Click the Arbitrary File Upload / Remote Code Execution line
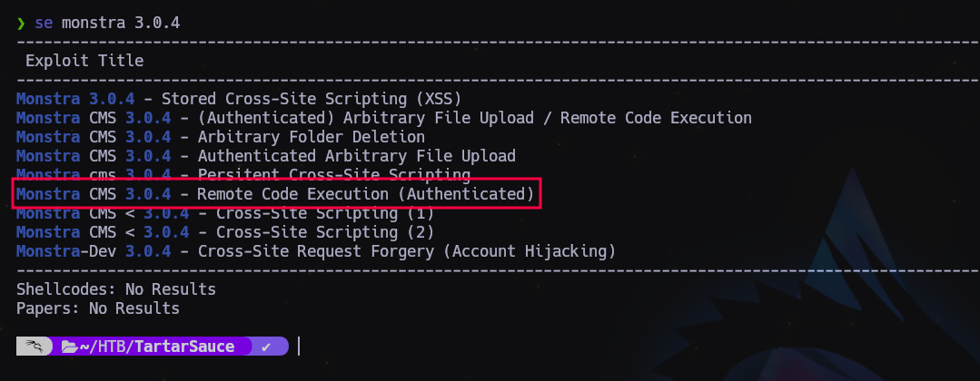 point(384,118)
